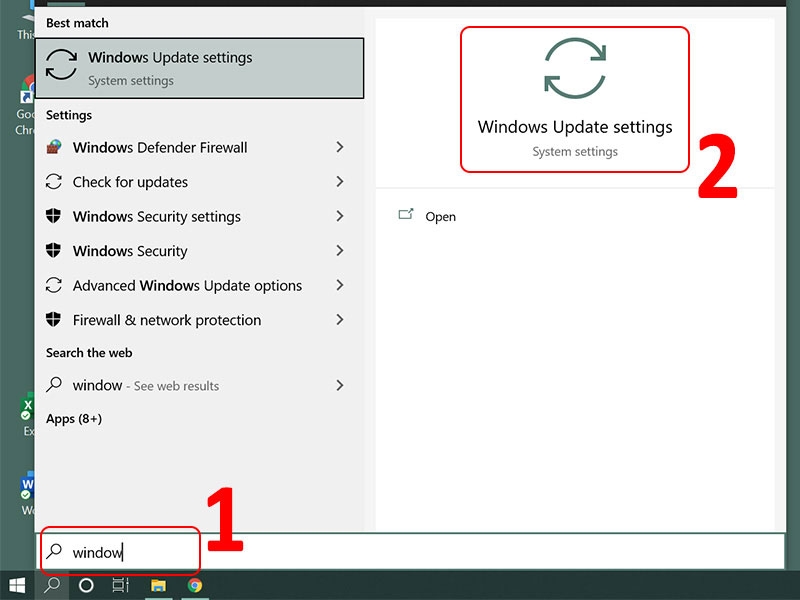This screenshot has height=600, width=800.
Task: Expand the Windows Security chevron
Action: [x=340, y=251]
